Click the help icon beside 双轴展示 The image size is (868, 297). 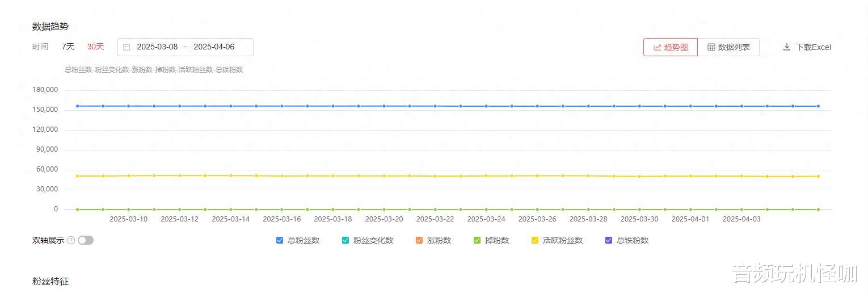(71, 240)
